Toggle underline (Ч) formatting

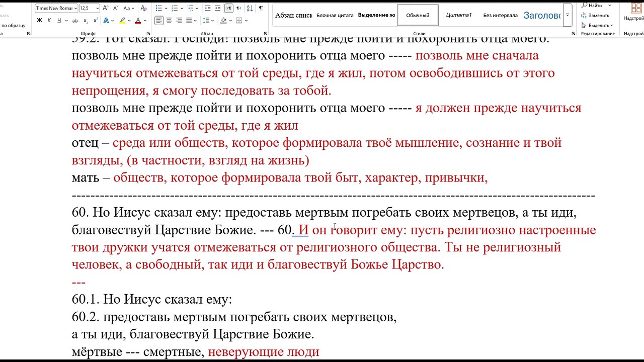[x=59, y=21]
